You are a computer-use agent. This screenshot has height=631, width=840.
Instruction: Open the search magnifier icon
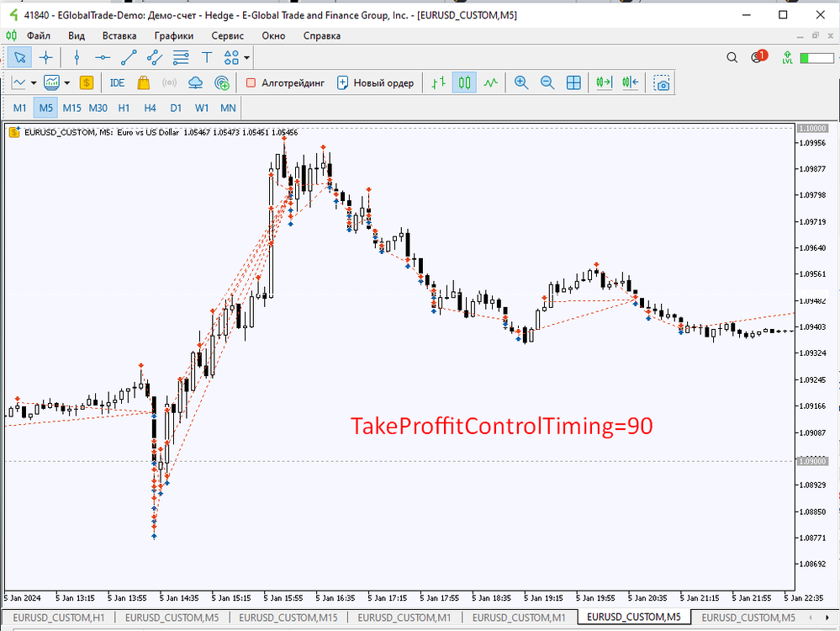732,57
